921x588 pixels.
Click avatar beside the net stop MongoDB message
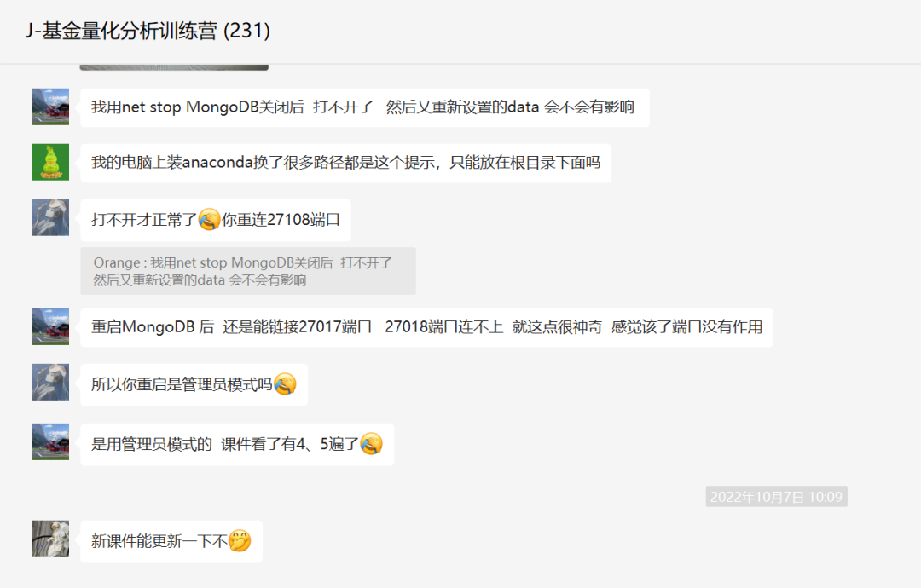tap(50, 107)
